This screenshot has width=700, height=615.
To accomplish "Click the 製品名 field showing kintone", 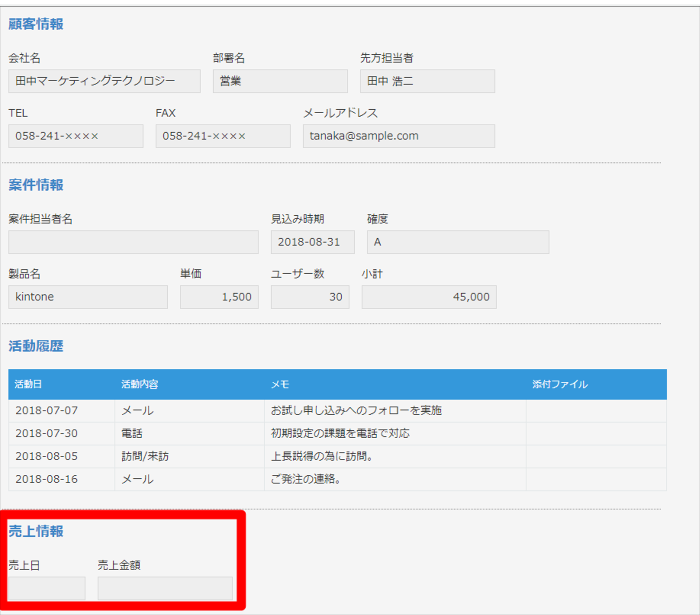I will pos(88,297).
